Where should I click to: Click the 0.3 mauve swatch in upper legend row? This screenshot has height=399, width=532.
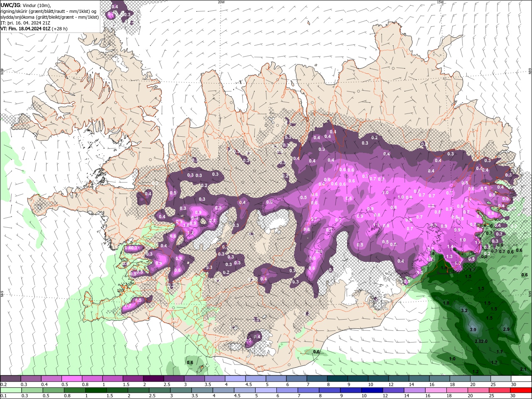[31, 379]
